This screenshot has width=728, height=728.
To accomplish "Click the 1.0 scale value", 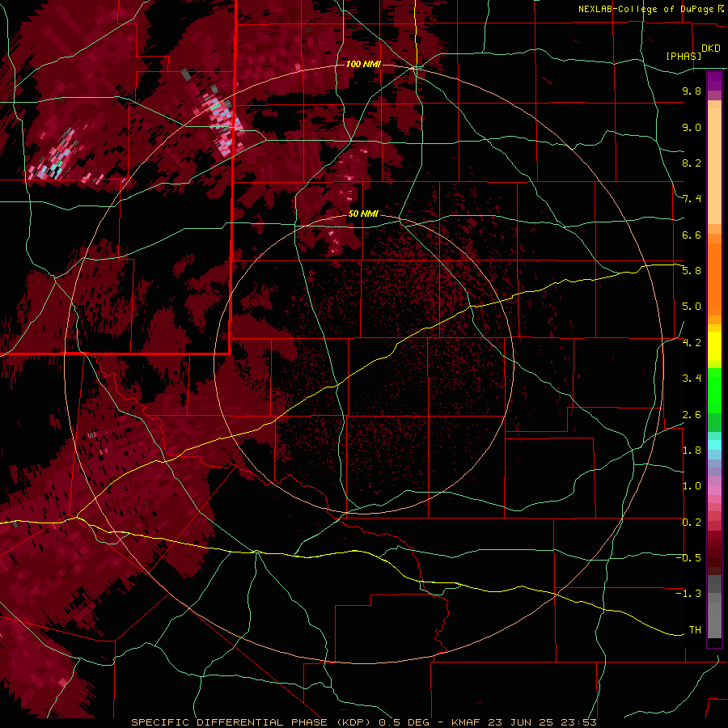I will [692, 486].
